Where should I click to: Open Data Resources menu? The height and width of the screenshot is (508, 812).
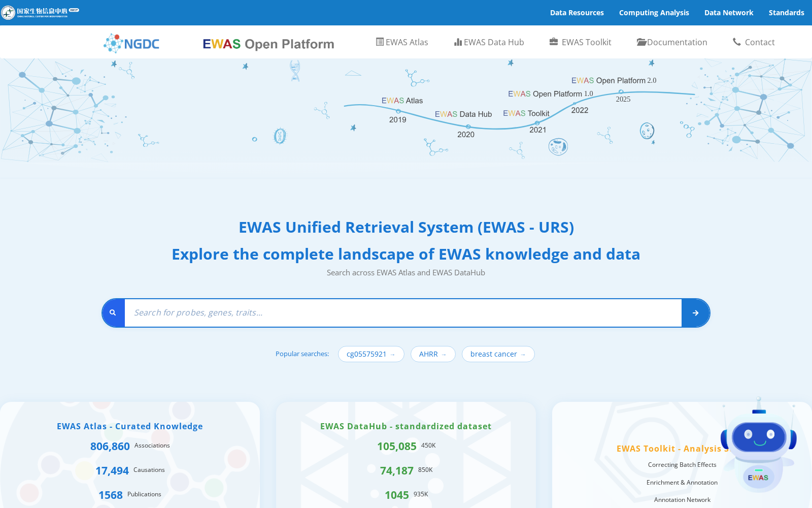pyautogui.click(x=577, y=13)
